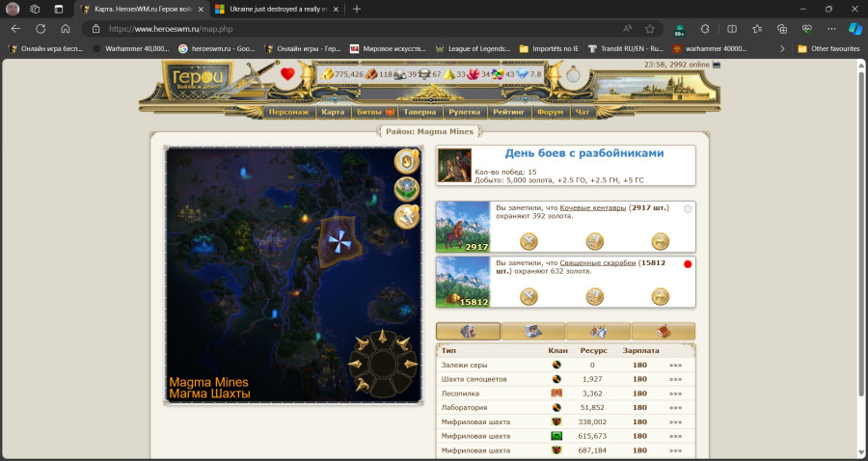The image size is (868, 461).
Task: Click the page vertical scrollbar
Action: [x=860, y=232]
